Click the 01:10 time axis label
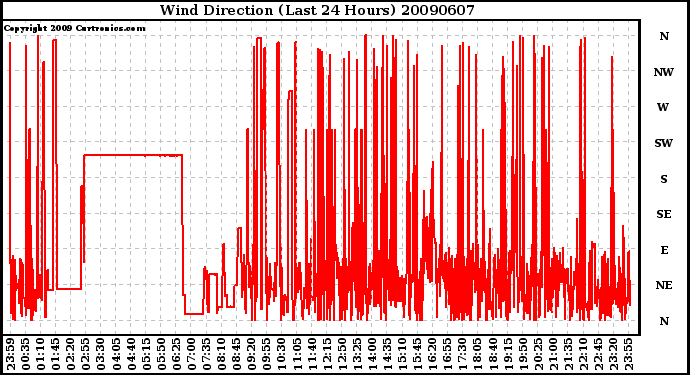Image resolution: width=690 pixels, height=375 pixels. tap(40, 354)
